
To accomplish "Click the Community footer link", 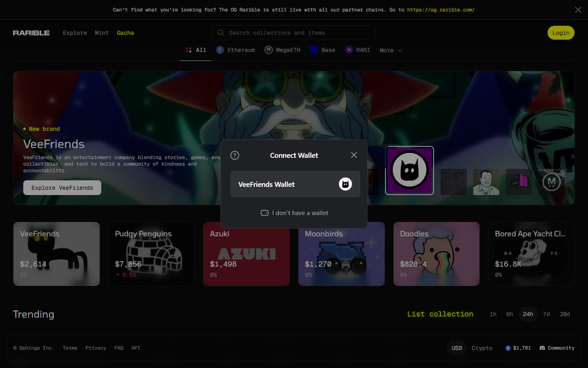I will 557,348.
